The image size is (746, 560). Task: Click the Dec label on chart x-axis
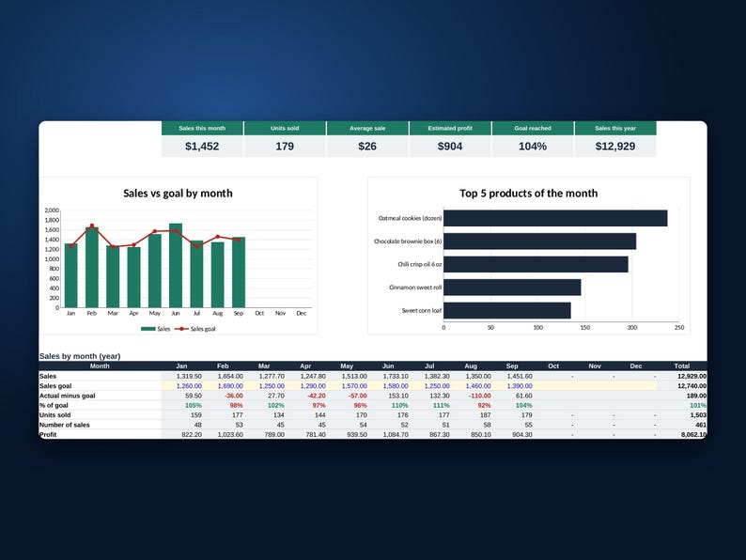click(302, 314)
